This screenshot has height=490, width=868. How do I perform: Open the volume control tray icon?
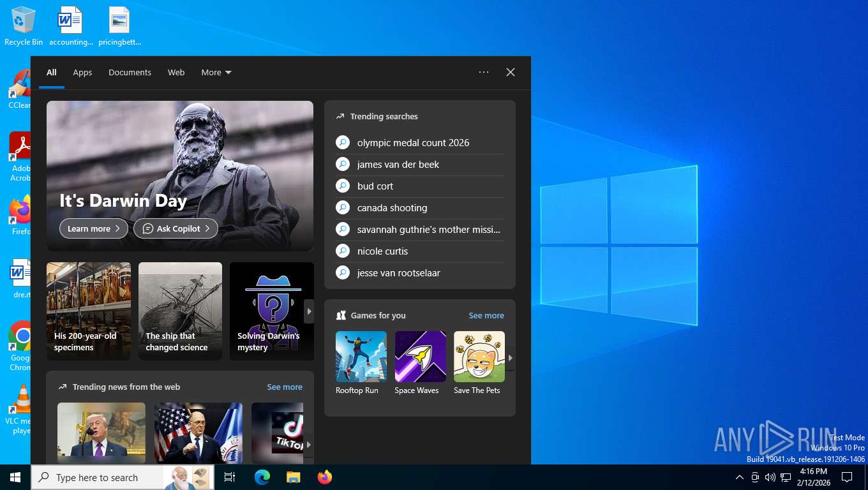coord(770,477)
